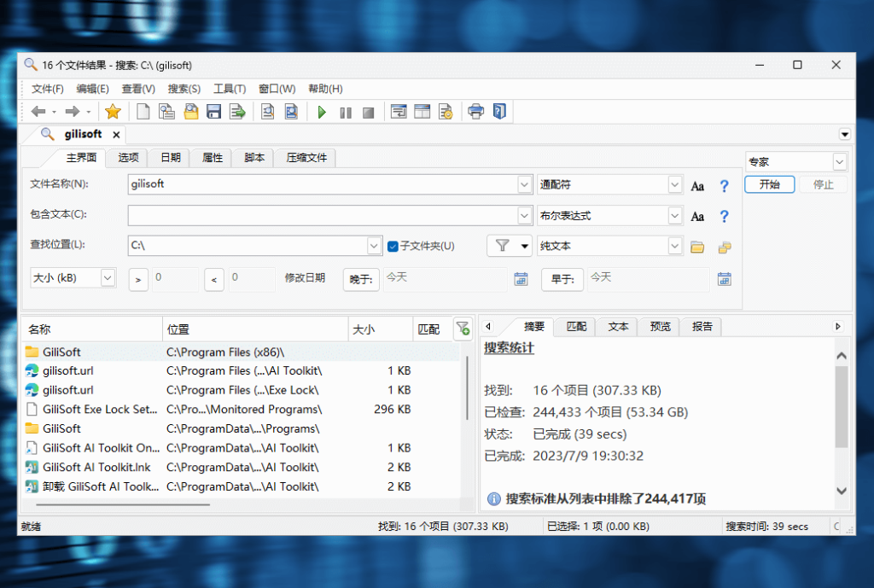Open the 布尔表达式 dropdown
The height and width of the screenshot is (588, 874).
[674, 215]
